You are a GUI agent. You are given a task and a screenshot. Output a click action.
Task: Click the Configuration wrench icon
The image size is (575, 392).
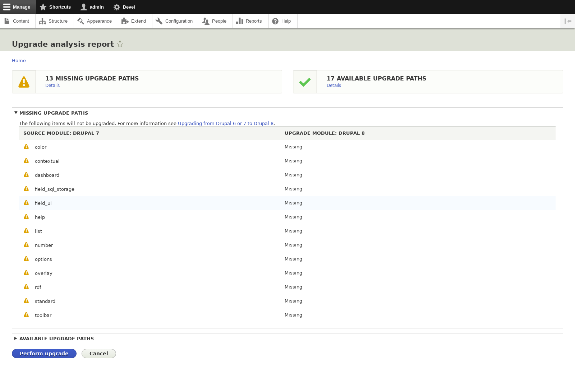click(159, 21)
